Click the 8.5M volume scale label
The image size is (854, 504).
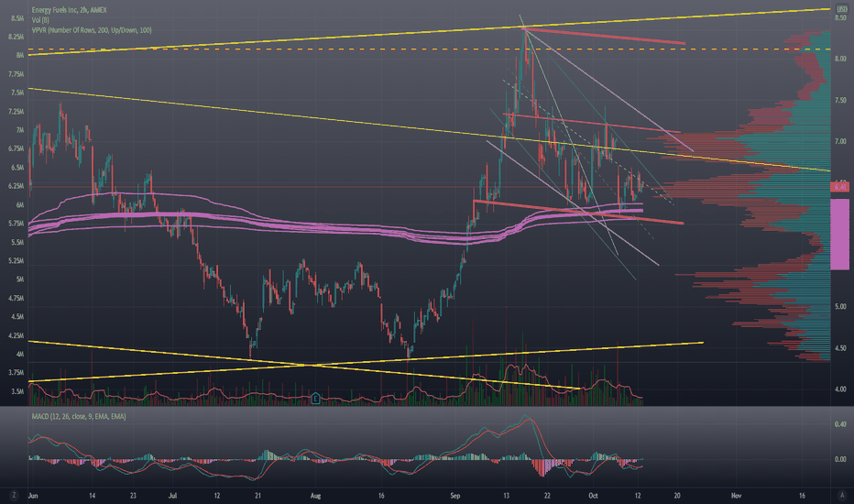[x=17, y=18]
